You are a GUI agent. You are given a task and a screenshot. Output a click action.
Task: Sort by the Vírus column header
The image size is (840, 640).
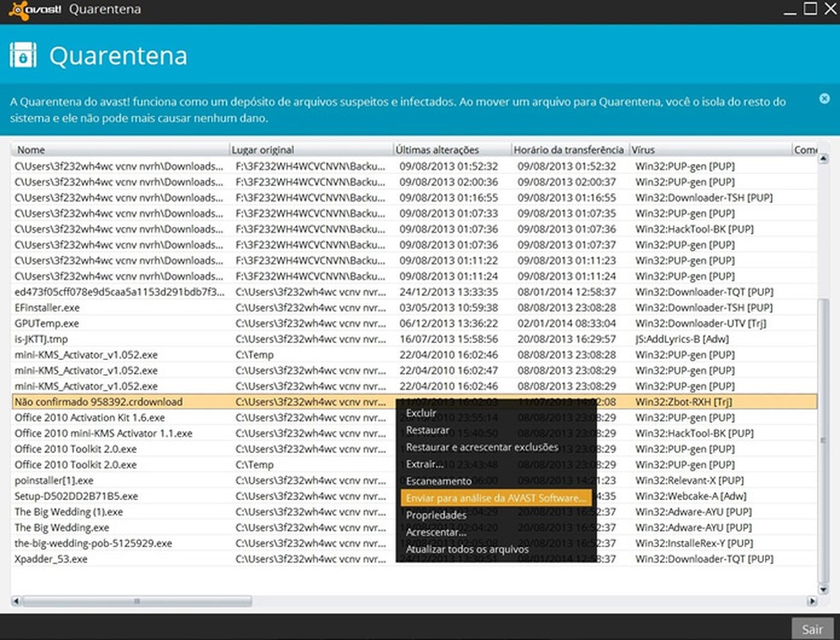click(710, 150)
